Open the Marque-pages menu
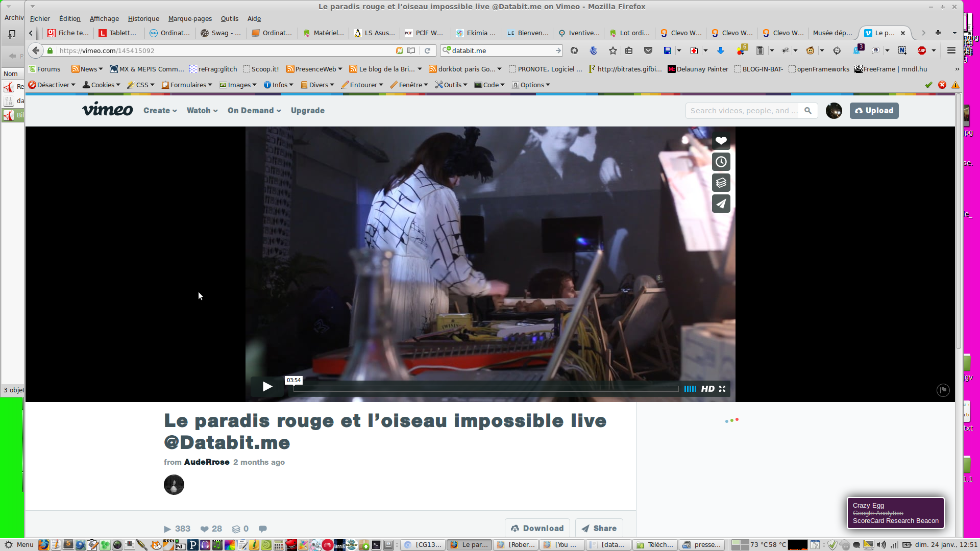This screenshot has width=980, height=551. point(190,19)
